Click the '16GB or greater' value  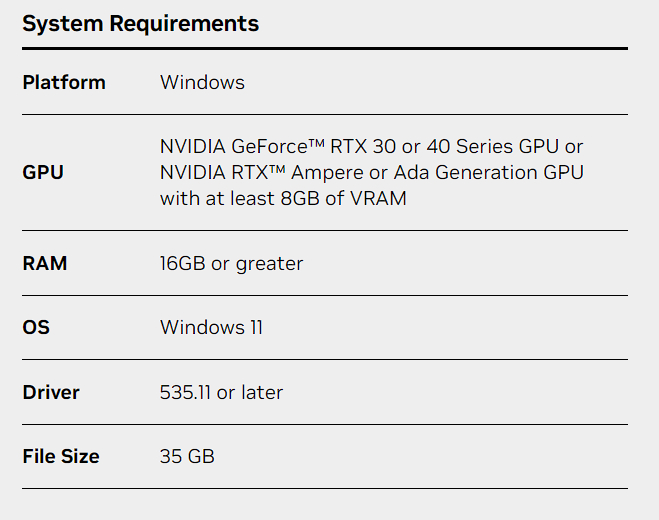[x=231, y=263]
